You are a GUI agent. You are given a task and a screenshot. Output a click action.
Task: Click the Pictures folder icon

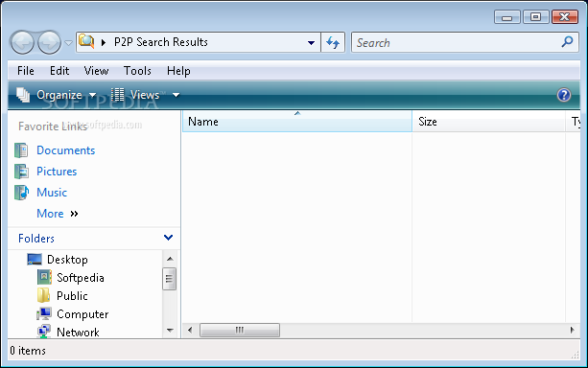(x=21, y=172)
